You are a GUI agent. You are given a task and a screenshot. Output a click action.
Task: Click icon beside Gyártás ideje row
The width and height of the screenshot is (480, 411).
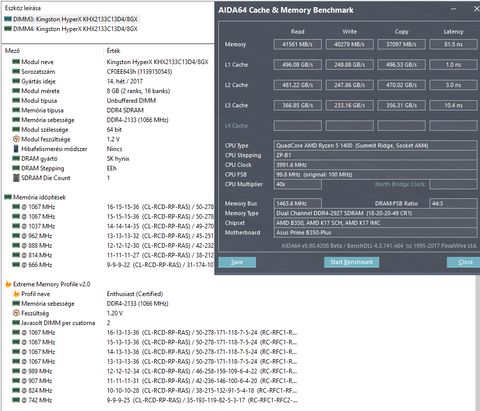[16, 81]
